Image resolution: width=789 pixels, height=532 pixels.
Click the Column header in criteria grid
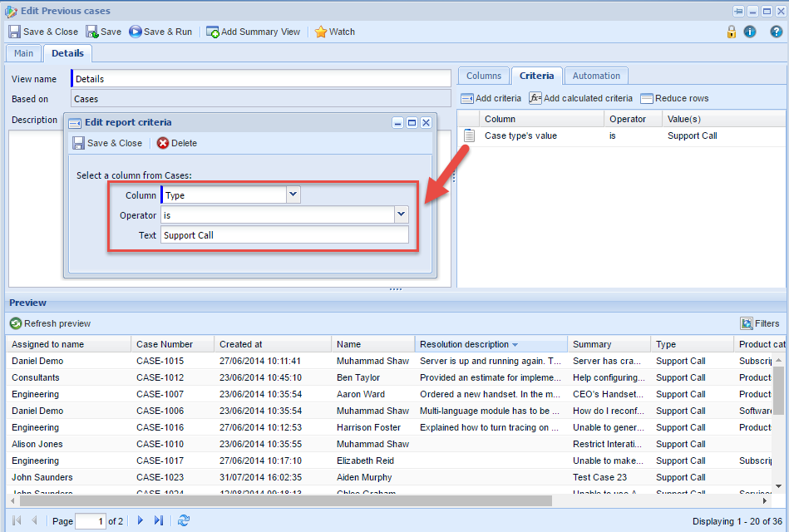(541, 119)
